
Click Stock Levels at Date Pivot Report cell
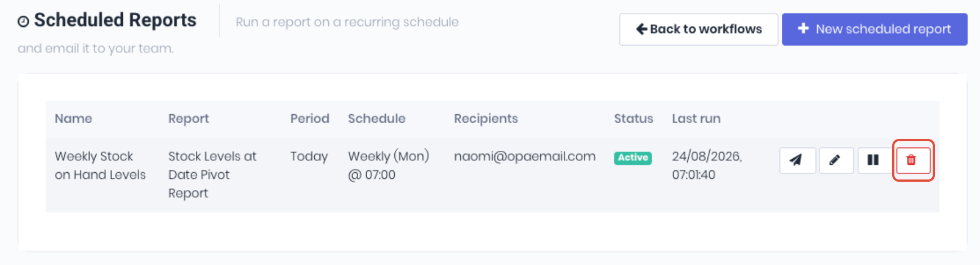[x=212, y=174]
